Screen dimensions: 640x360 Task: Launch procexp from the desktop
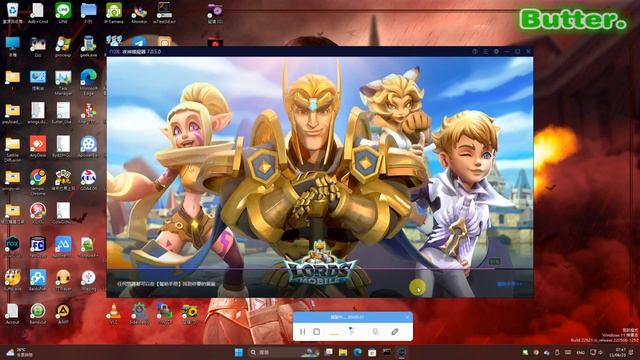click(63, 46)
